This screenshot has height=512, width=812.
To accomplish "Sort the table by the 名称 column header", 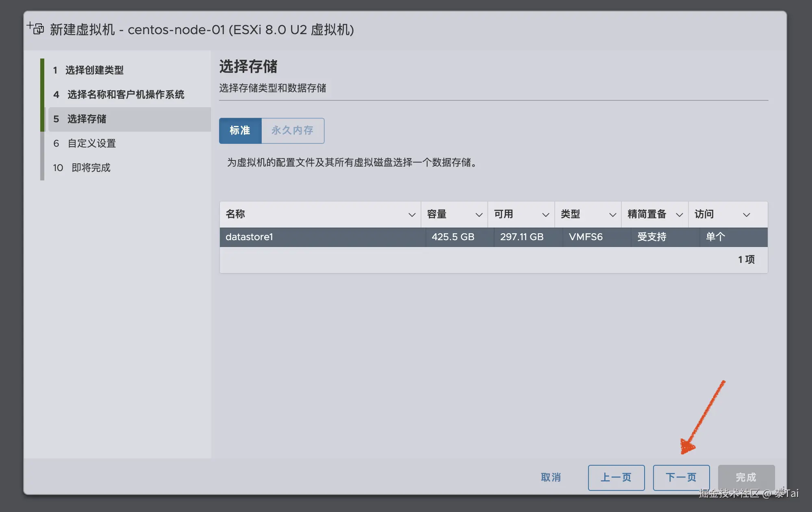I will click(236, 214).
